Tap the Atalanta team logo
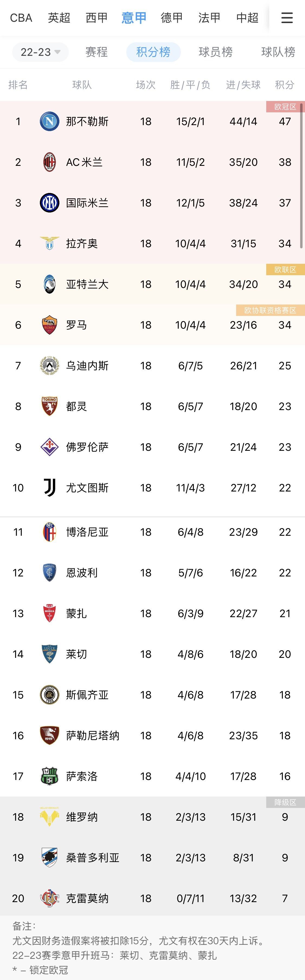 point(49,284)
